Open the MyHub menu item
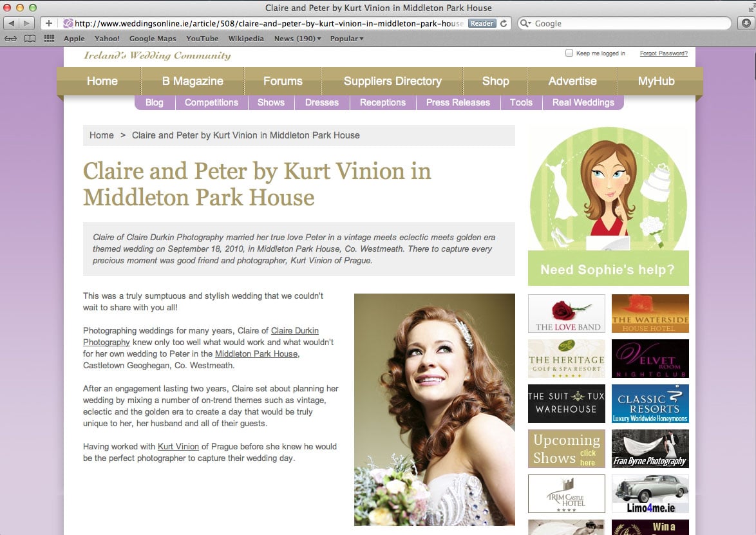 656,81
